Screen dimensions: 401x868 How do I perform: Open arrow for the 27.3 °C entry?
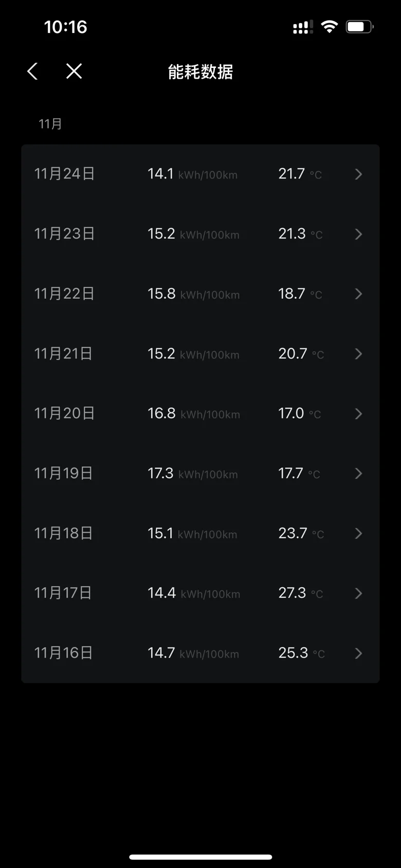coord(359,593)
